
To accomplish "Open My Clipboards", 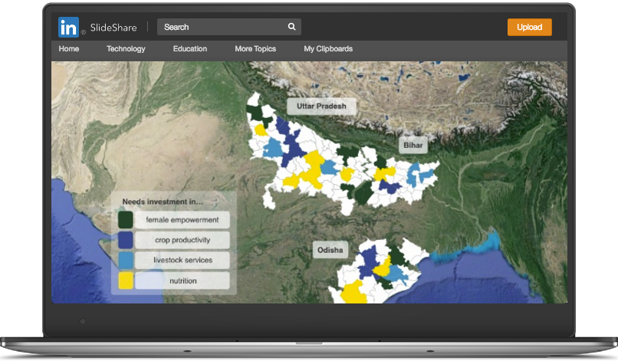I will tap(328, 49).
